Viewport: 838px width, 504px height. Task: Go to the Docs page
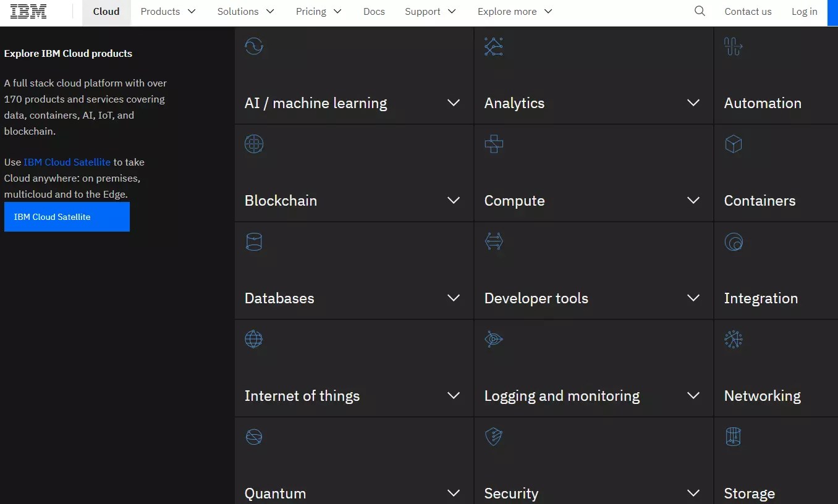point(374,12)
